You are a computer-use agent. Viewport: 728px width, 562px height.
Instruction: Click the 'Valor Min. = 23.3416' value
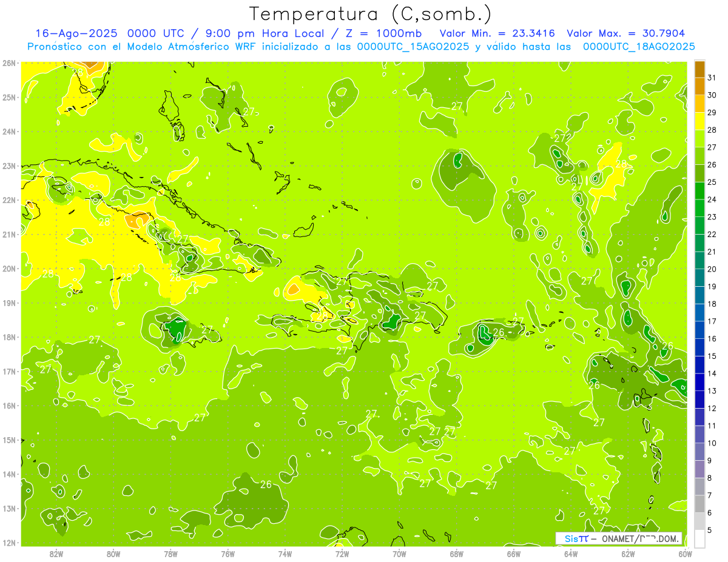pyautogui.click(x=497, y=33)
